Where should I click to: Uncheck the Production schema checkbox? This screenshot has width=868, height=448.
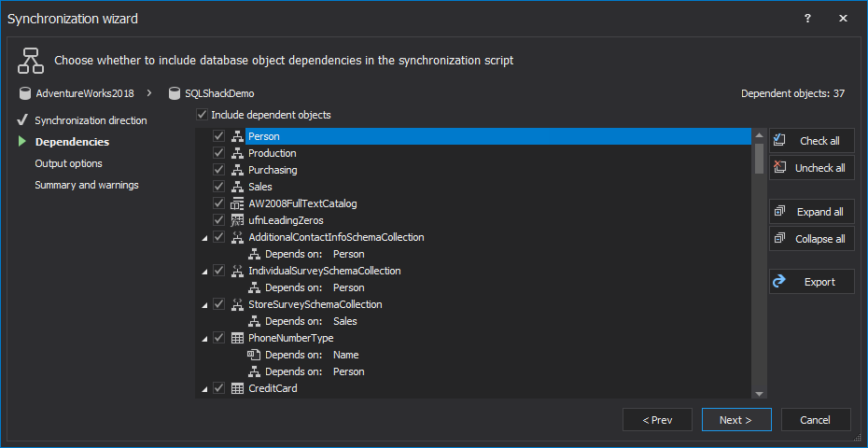tap(218, 153)
